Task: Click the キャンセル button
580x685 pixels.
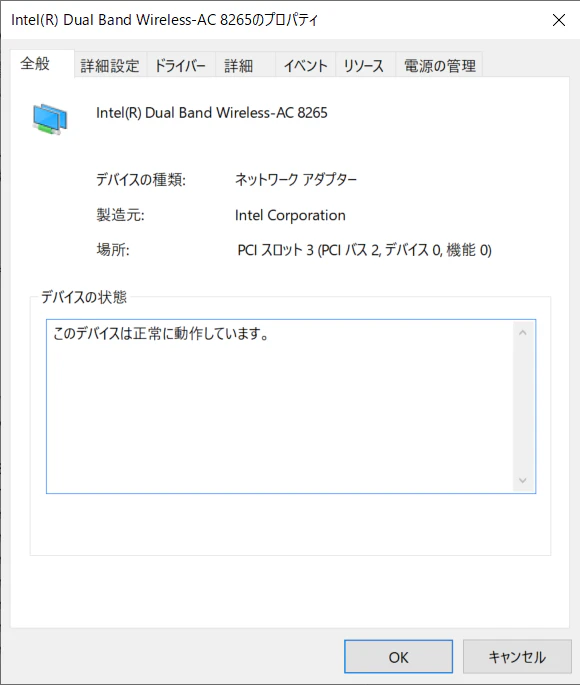Action: pyautogui.click(x=517, y=657)
